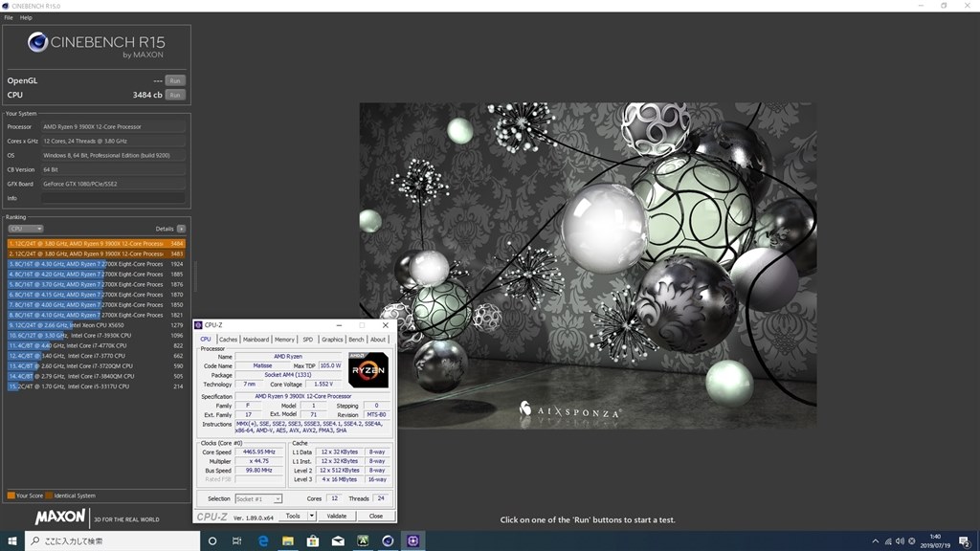The image size is (980, 551).
Task: Open Microsoft Edge from the taskbar
Action: (262, 540)
